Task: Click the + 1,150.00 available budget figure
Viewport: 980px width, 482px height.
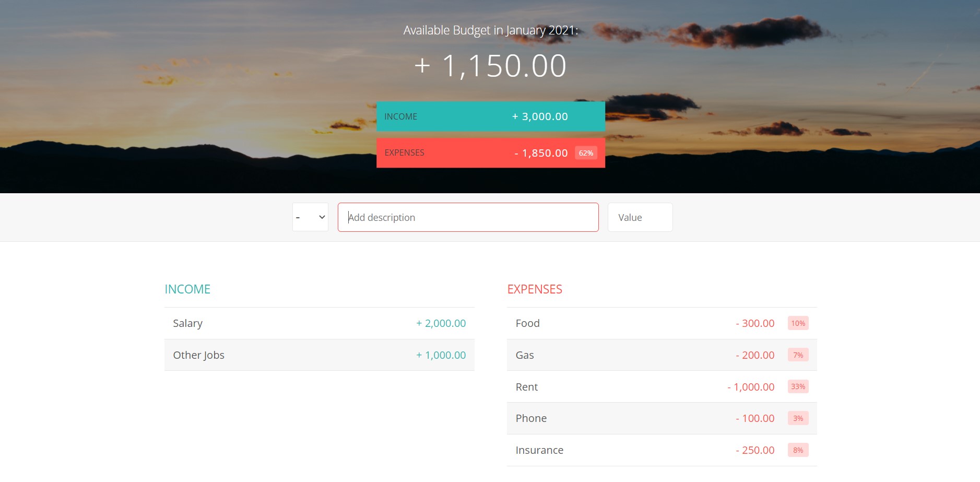Action: pyautogui.click(x=490, y=66)
